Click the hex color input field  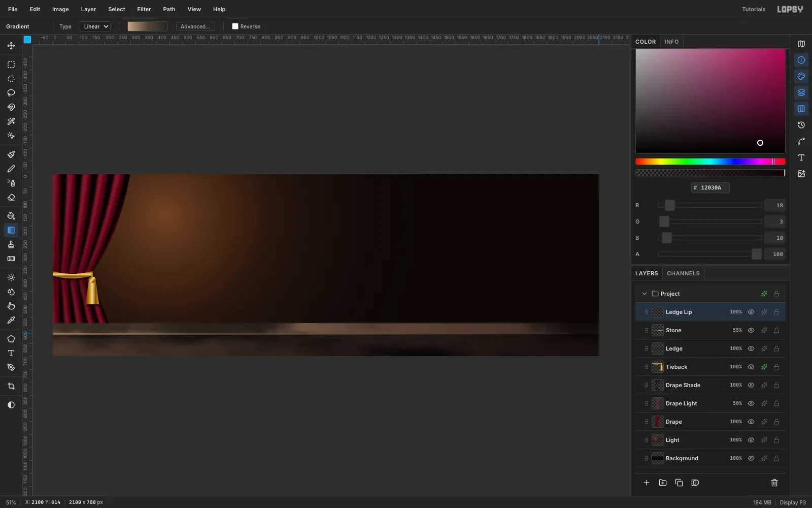[x=710, y=187]
